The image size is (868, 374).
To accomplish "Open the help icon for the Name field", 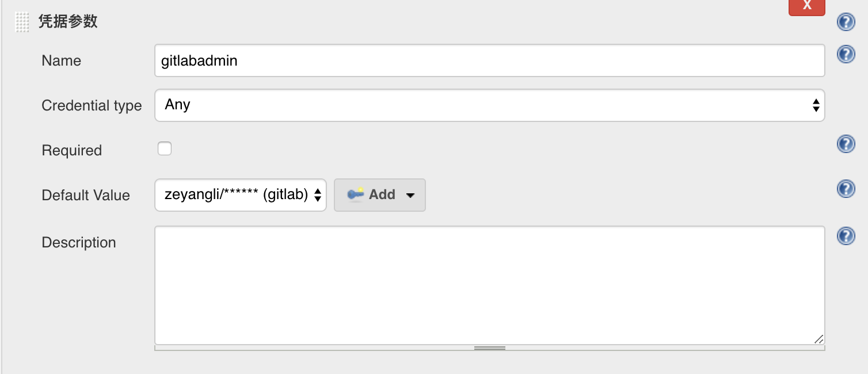I will pos(845,55).
